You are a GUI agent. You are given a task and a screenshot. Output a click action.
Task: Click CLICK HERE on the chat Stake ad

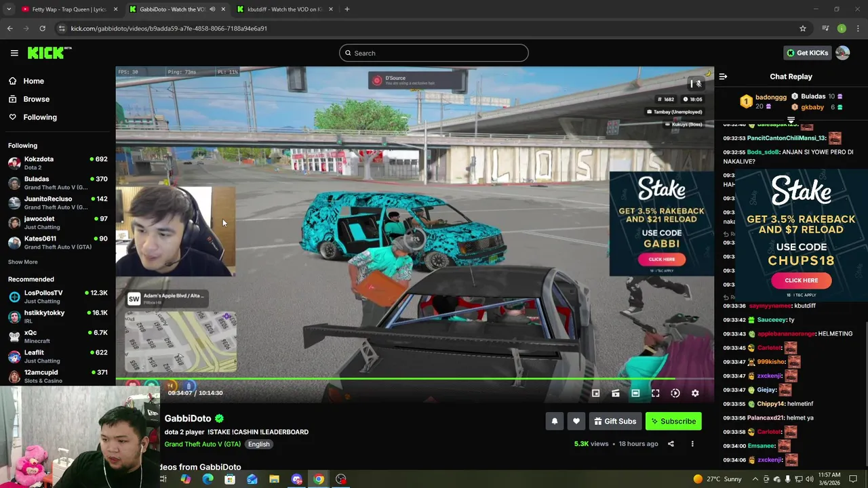[801, 281]
